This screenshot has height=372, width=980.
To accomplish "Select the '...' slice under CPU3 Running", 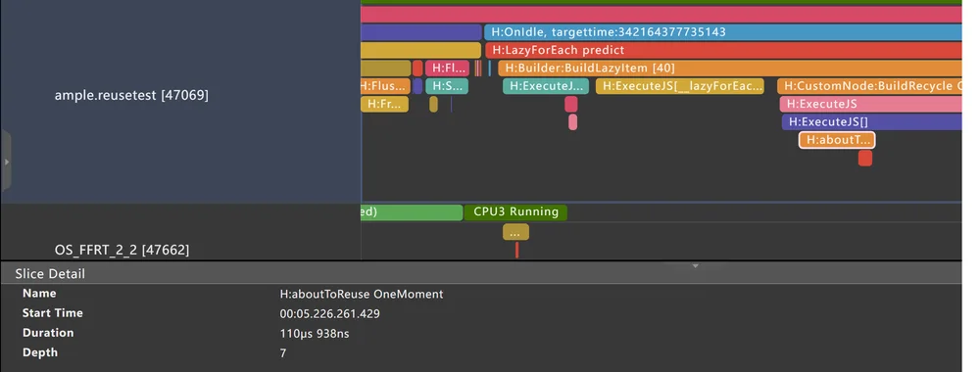I will click(515, 232).
